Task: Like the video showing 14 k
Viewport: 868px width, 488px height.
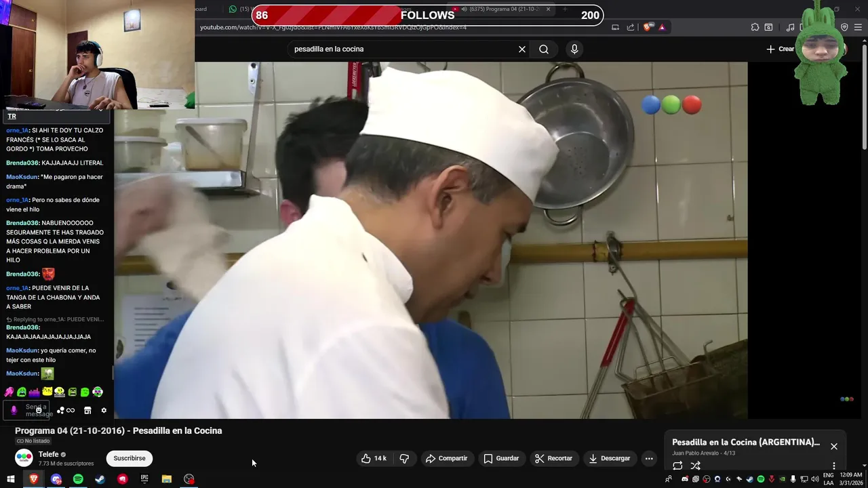Action: pyautogui.click(x=374, y=459)
